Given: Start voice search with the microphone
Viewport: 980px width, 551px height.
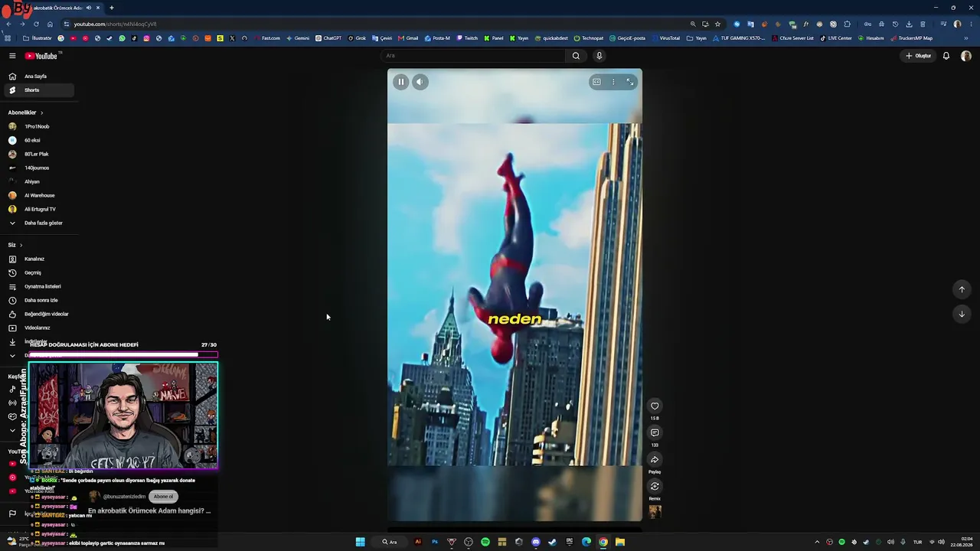Looking at the screenshot, I should click(x=599, y=56).
